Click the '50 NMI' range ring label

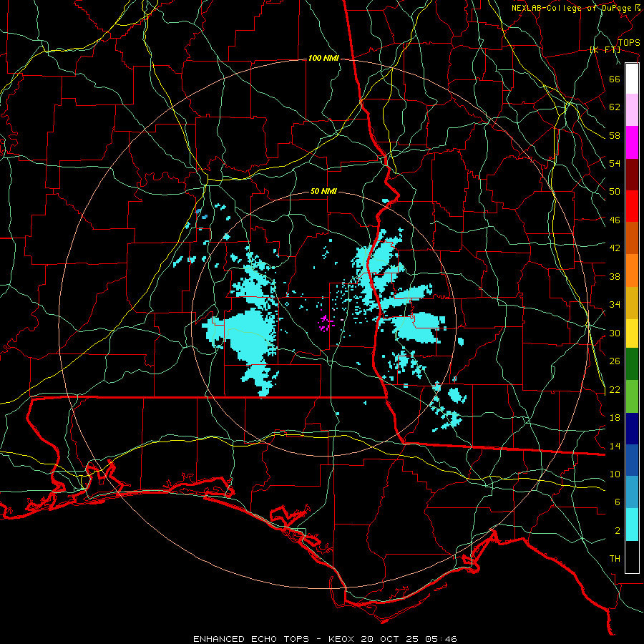coord(323,191)
